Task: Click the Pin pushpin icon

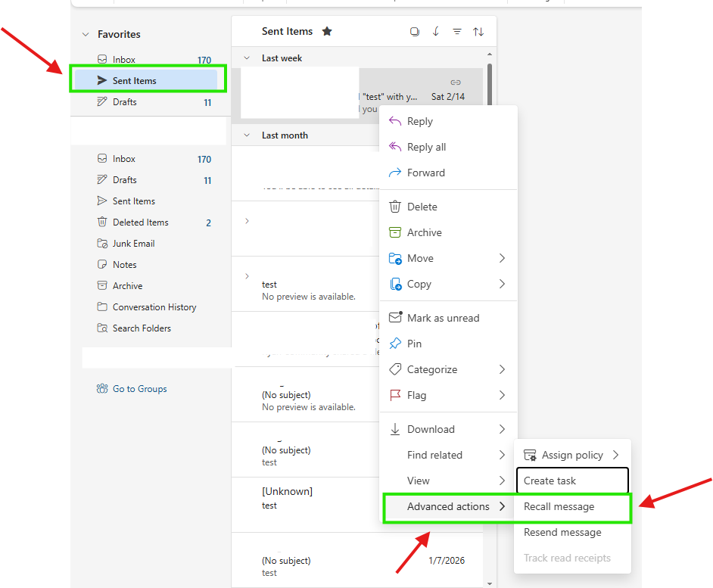Action: (395, 344)
